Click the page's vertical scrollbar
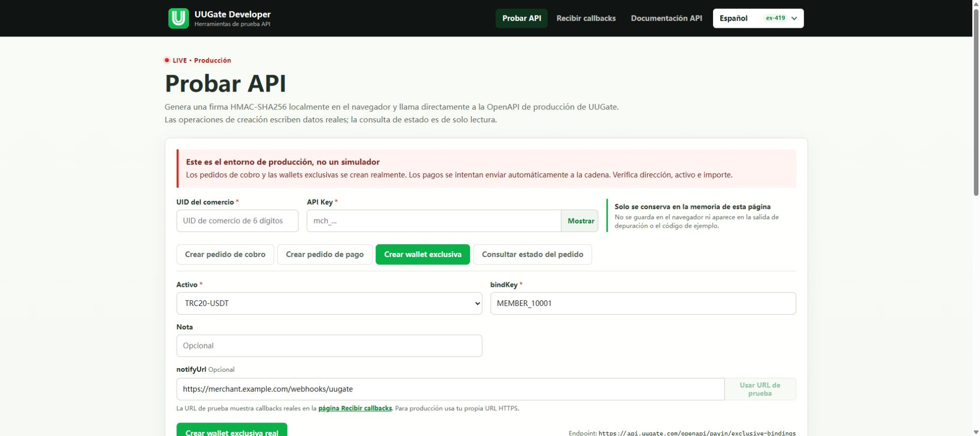This screenshot has height=436, width=980. tap(976, 102)
